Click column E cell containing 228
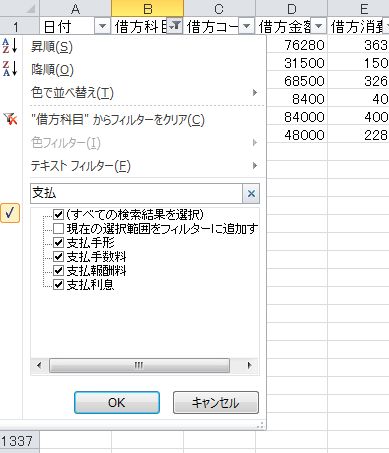This screenshot has height=453, width=389. (x=358, y=135)
